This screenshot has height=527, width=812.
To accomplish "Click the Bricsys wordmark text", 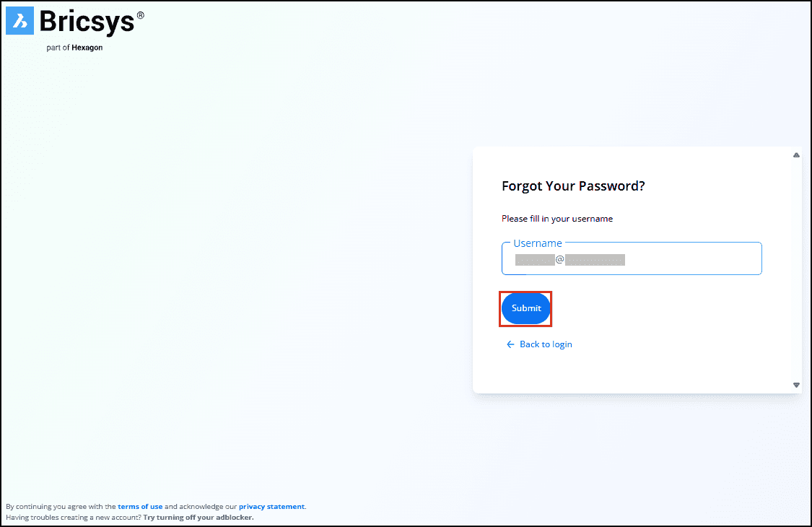I will [x=87, y=22].
